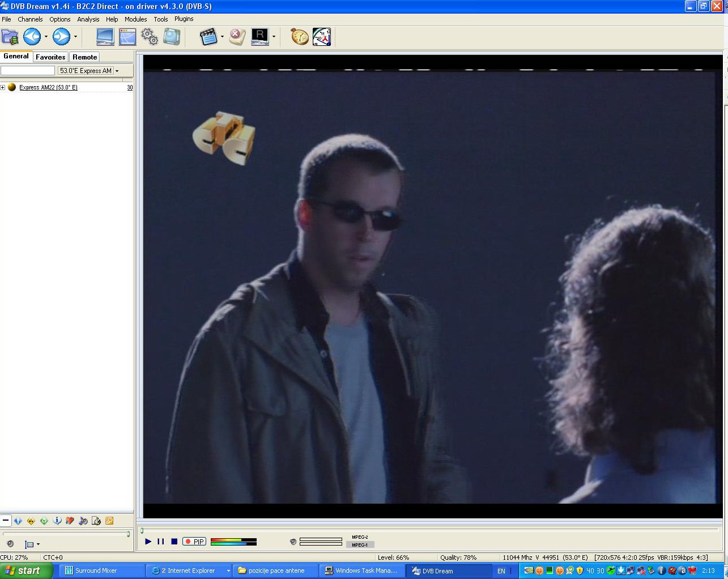Viewport: 728px width, 579px height.
Task: Open the clock scheduler icon
Action: pyautogui.click(x=322, y=37)
